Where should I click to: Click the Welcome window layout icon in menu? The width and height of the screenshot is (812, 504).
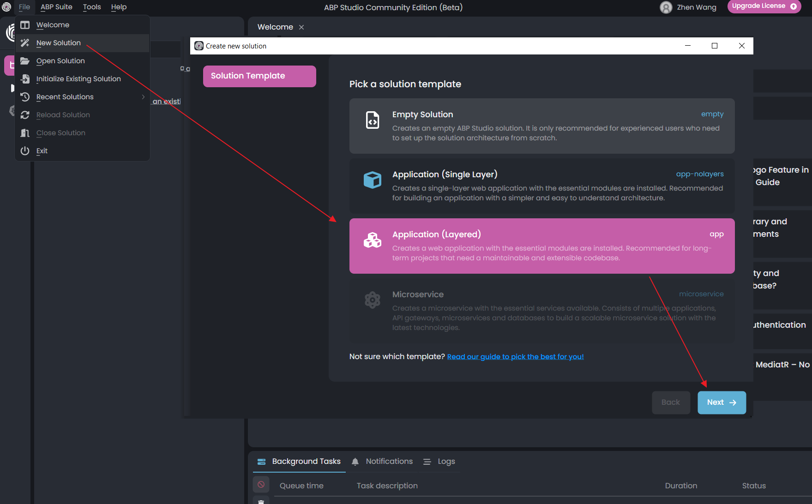point(25,25)
